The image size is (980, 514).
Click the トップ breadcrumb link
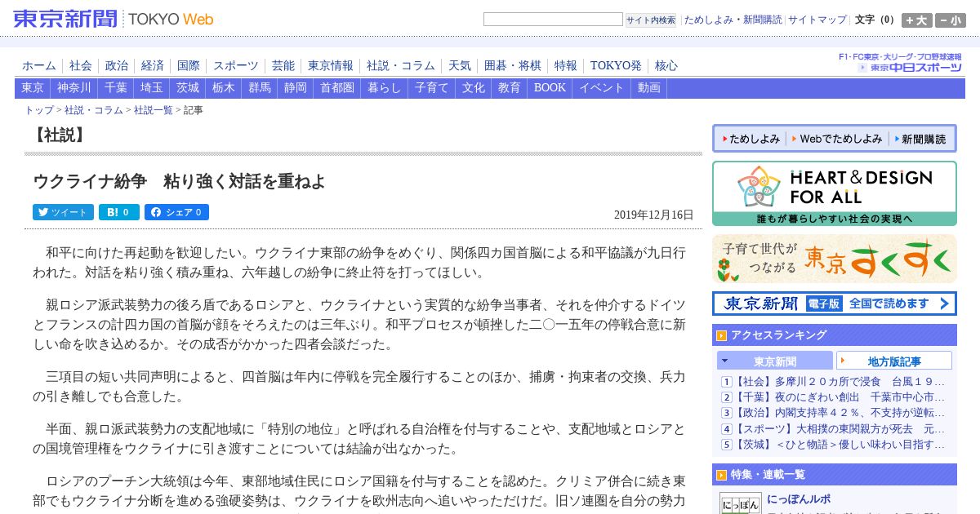point(39,110)
